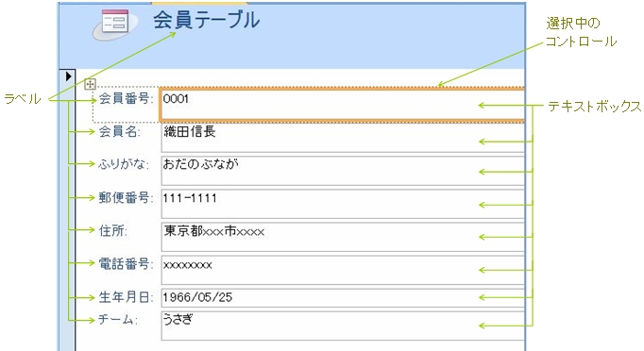This screenshot has height=351, width=644.
Task: Select the 生年月日 field showing 1966/05/25
Action: pyautogui.click(x=343, y=298)
